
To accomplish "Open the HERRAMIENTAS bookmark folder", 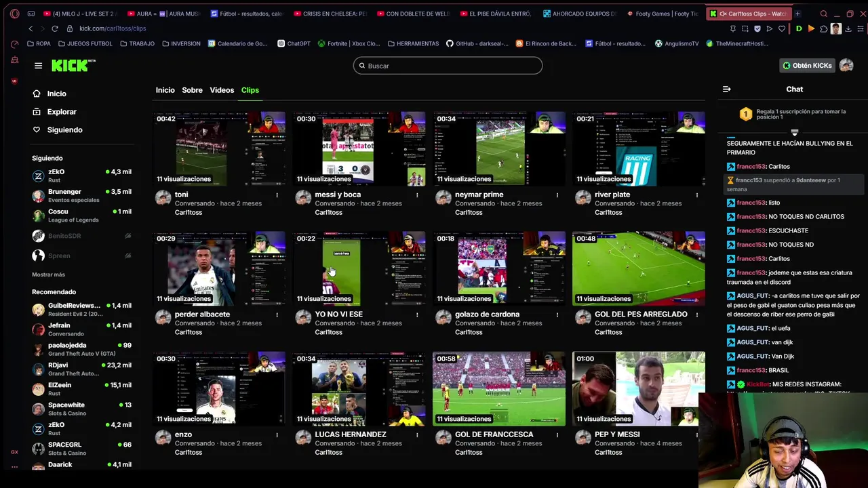I will [413, 43].
